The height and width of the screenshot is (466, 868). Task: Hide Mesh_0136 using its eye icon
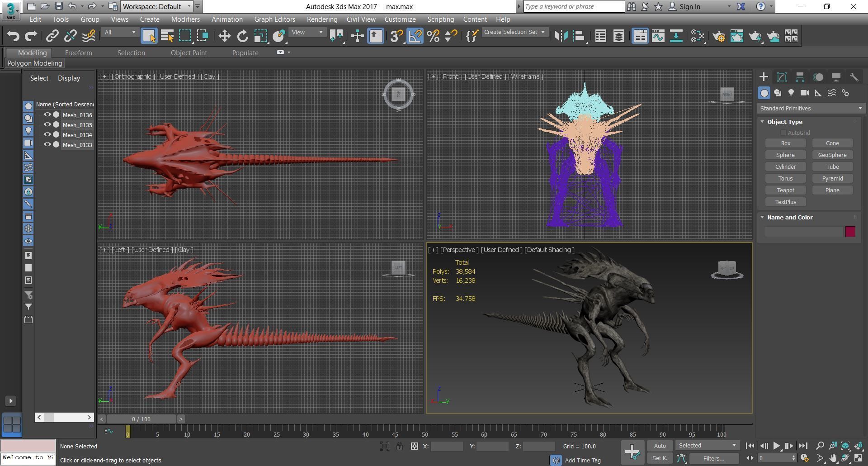click(x=47, y=115)
